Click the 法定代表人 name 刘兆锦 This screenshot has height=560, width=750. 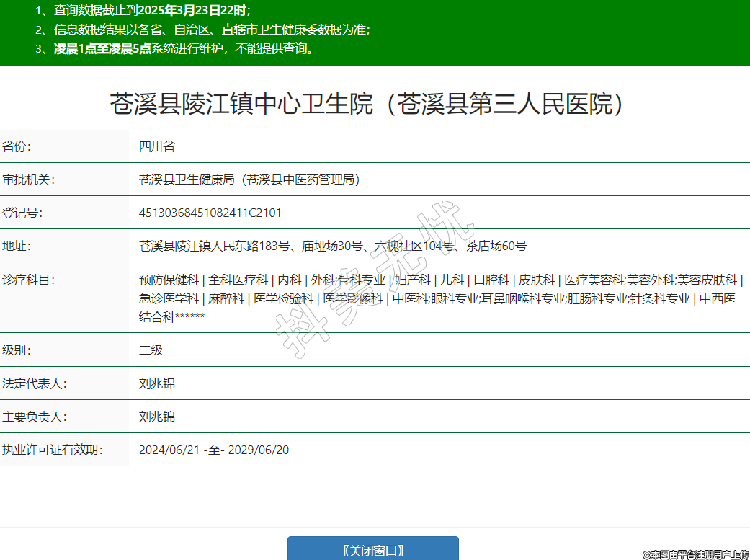[x=157, y=383]
